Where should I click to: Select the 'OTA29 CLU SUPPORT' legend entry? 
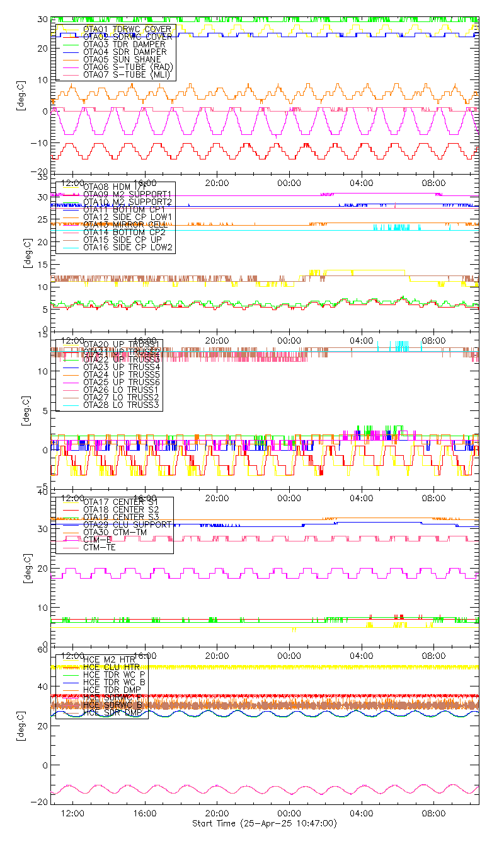(x=127, y=524)
